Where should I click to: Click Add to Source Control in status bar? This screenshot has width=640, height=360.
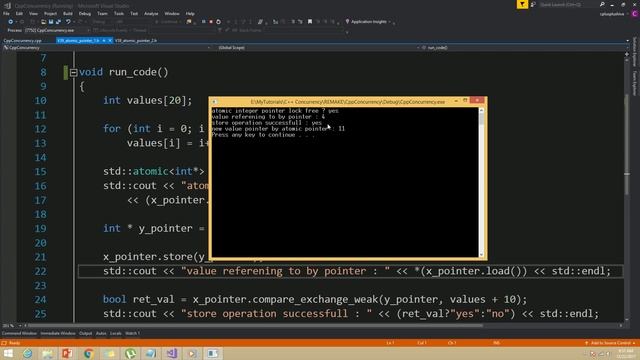point(610,343)
